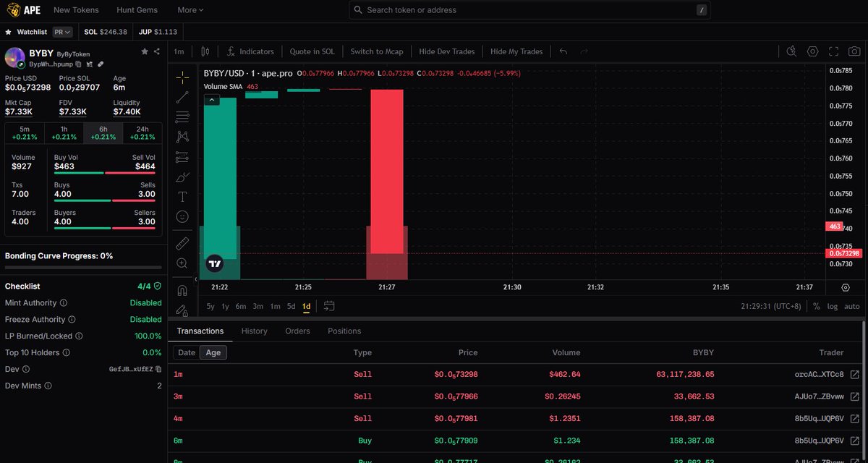
Task: Toggle Quote in SOL
Action: (312, 51)
